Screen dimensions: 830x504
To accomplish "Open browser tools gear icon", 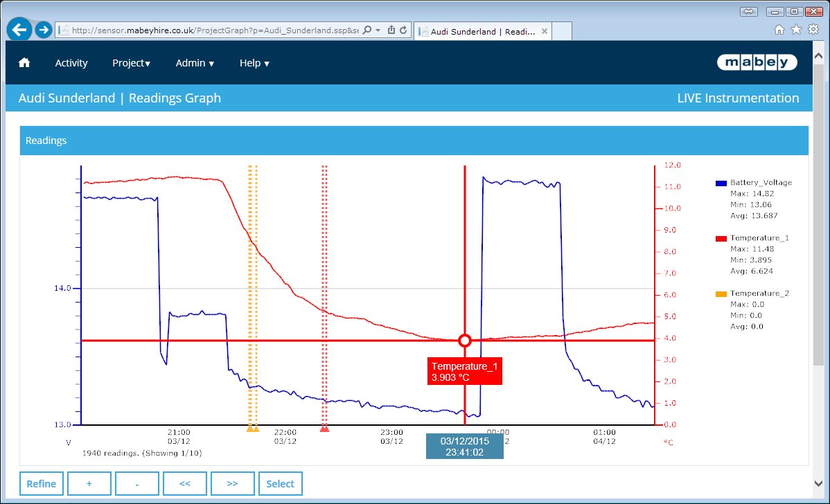I will [x=813, y=30].
